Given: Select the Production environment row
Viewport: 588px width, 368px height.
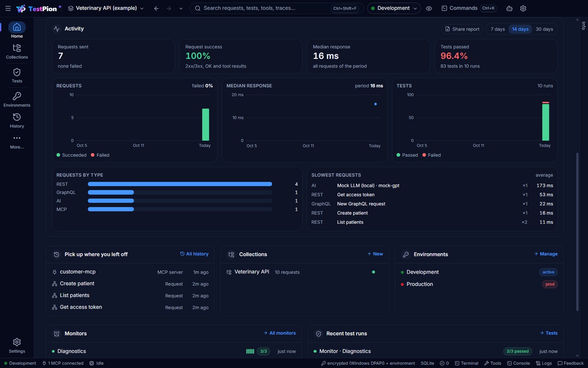Looking at the screenshot, I should coord(479,284).
